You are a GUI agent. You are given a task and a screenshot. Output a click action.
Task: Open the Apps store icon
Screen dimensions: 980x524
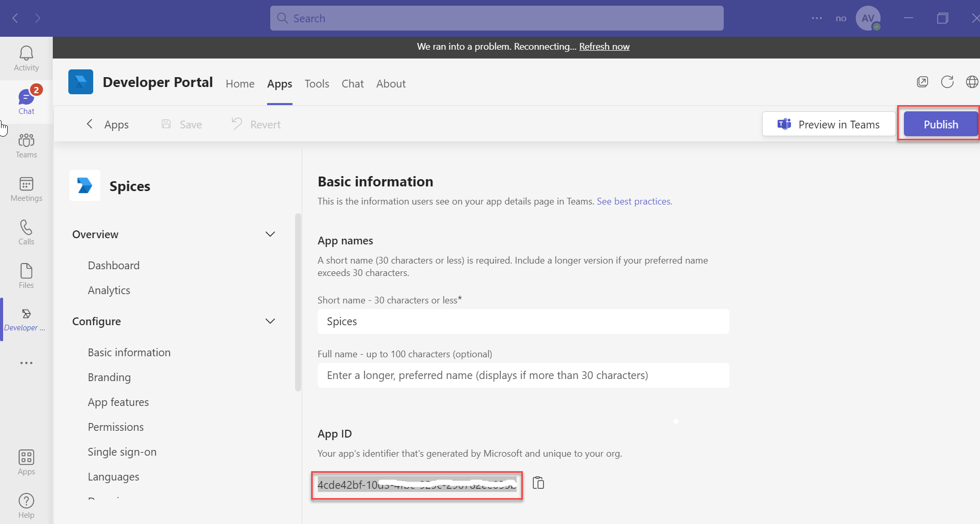point(26,462)
